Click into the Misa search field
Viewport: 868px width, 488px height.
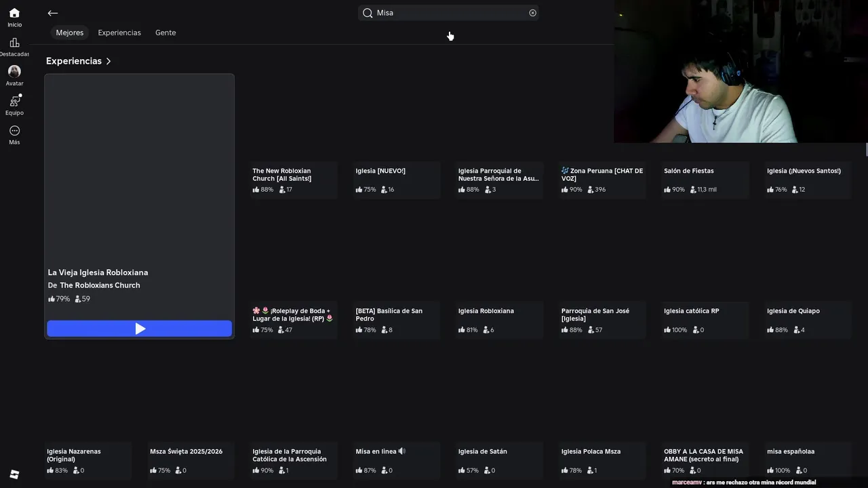tap(449, 13)
